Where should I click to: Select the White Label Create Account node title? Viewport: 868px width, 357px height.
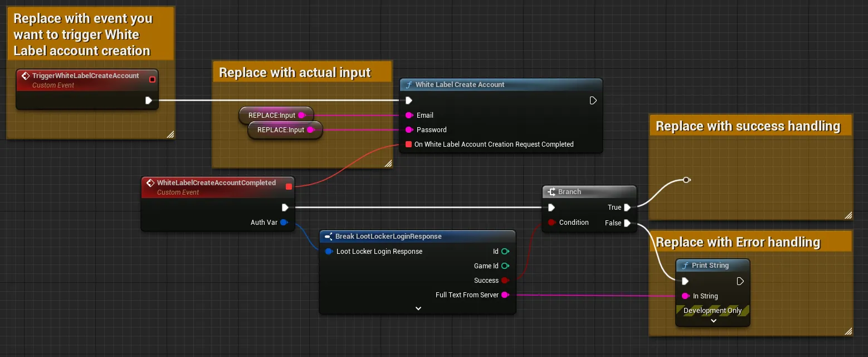pyautogui.click(x=460, y=85)
